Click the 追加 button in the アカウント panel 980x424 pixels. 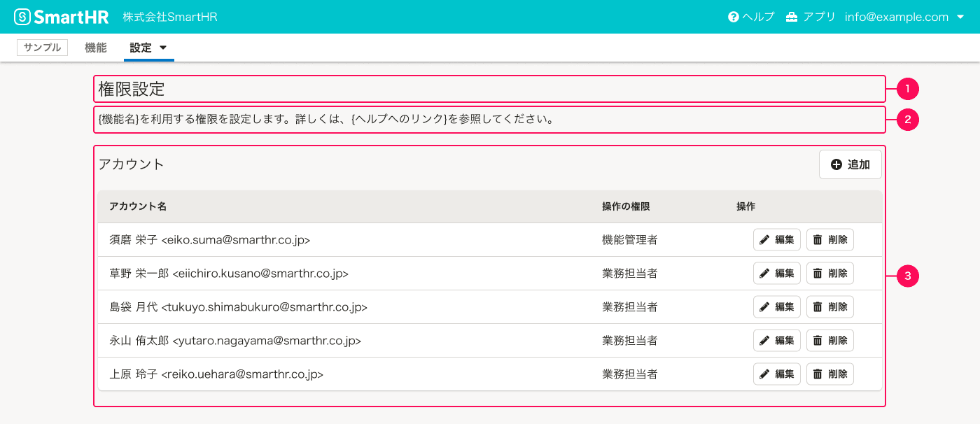click(x=850, y=164)
